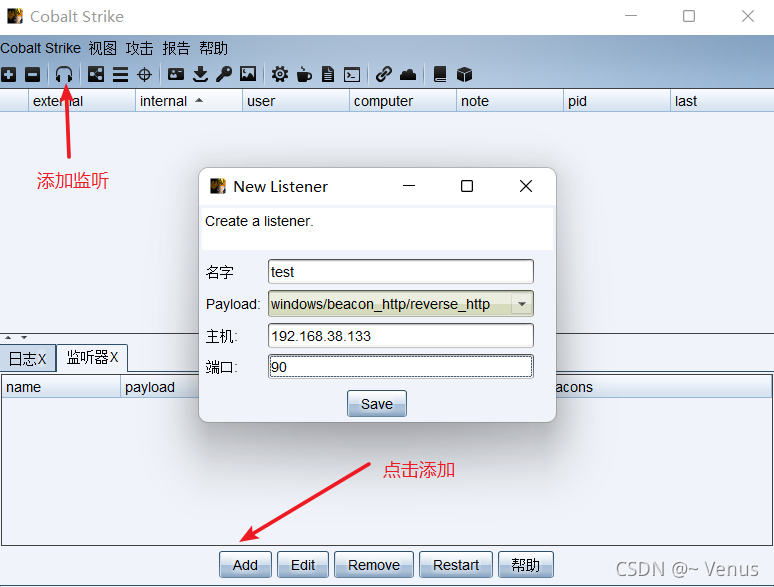Click the cloud manage web server icon

pos(408,75)
